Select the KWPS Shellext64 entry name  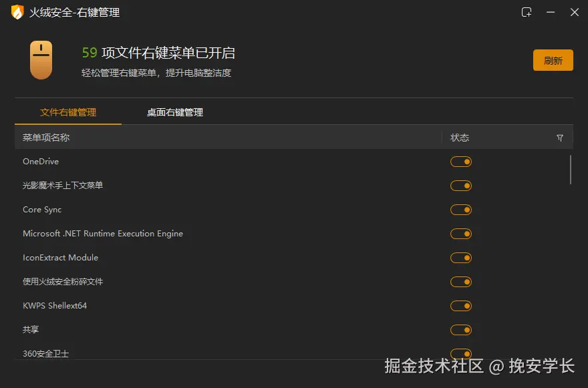coord(55,306)
